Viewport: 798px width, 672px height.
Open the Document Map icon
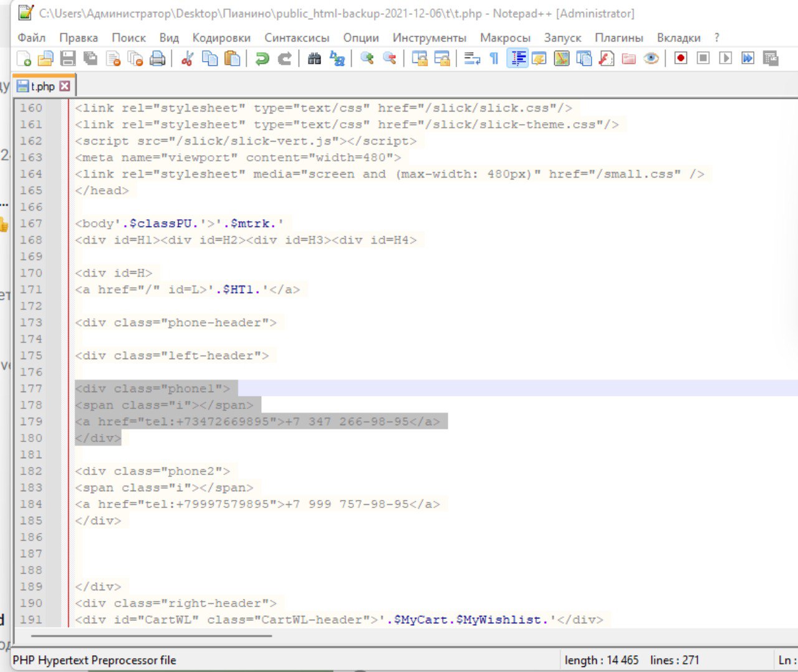click(562, 59)
